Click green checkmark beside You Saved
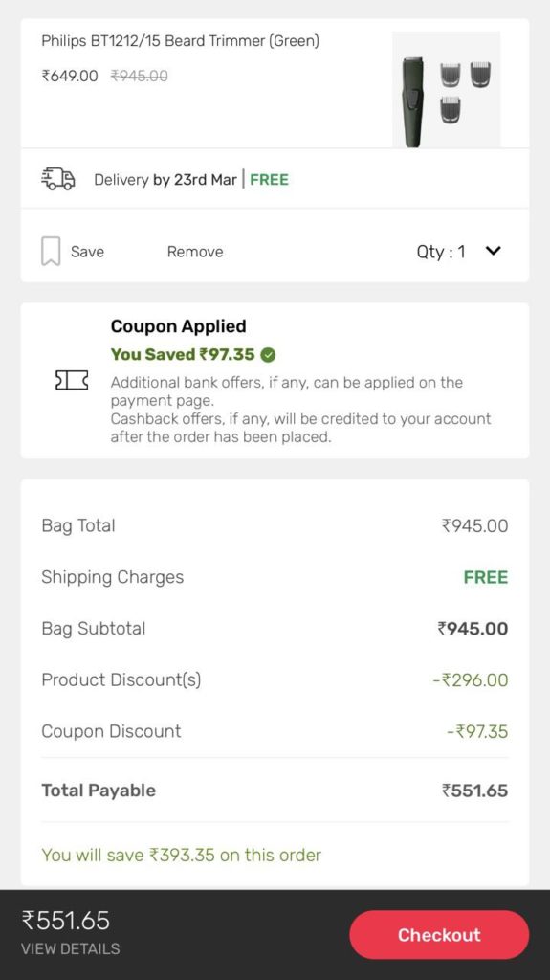550x980 pixels. [268, 355]
